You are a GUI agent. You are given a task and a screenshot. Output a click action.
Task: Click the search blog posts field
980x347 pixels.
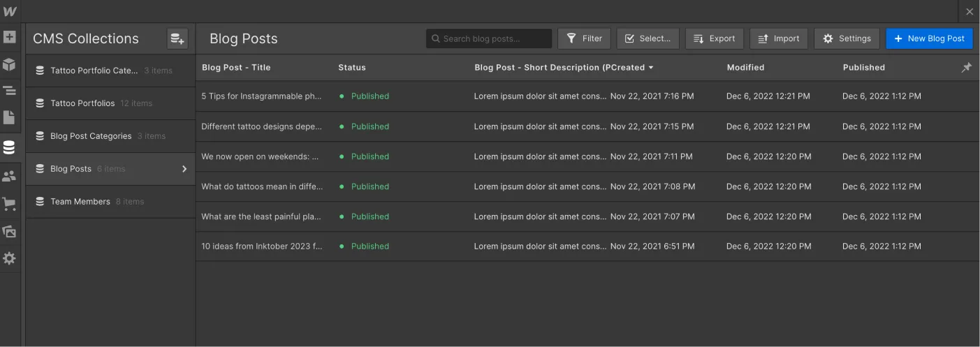(489, 38)
